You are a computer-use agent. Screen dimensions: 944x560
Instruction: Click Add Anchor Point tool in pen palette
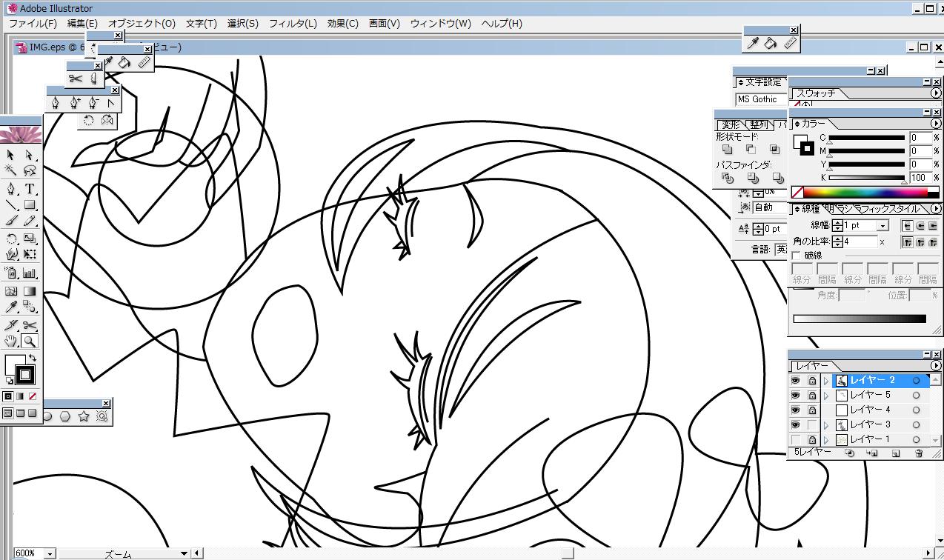tap(75, 103)
